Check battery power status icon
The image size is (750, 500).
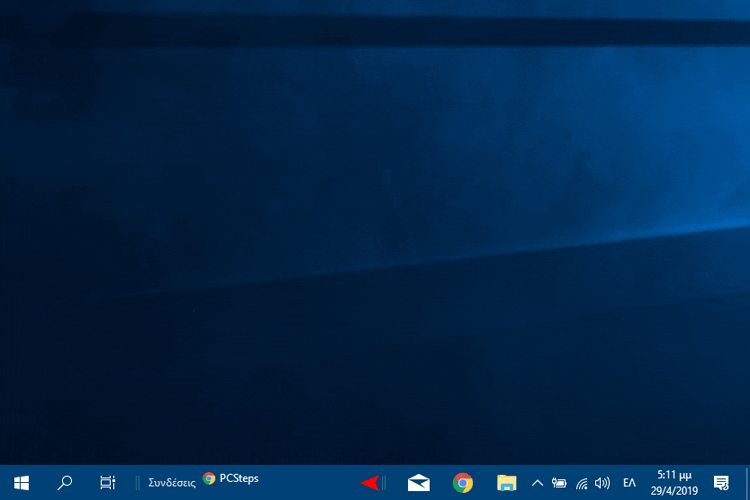pyautogui.click(x=559, y=483)
